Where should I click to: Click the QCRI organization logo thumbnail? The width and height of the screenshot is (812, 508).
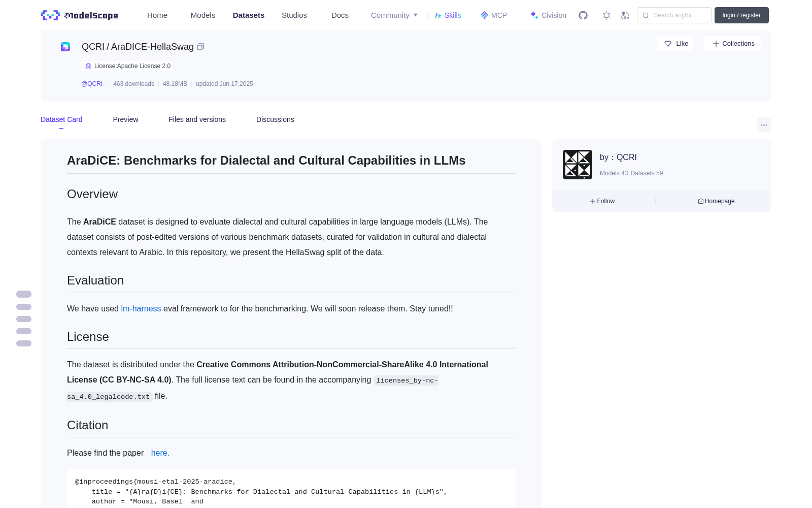pyautogui.click(x=578, y=165)
